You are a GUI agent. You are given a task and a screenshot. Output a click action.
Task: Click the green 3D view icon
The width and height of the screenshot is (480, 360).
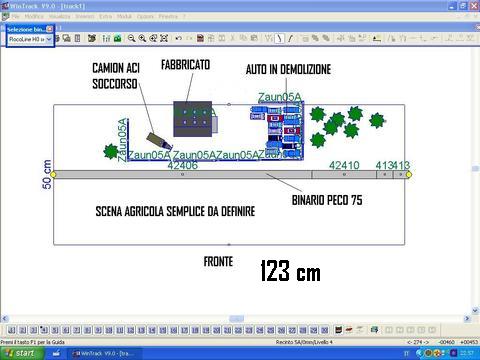(x=117, y=38)
